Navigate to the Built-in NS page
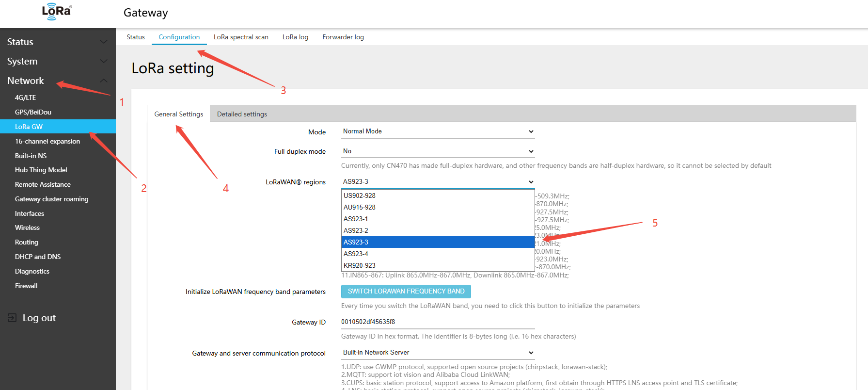The width and height of the screenshot is (868, 390). (x=31, y=156)
